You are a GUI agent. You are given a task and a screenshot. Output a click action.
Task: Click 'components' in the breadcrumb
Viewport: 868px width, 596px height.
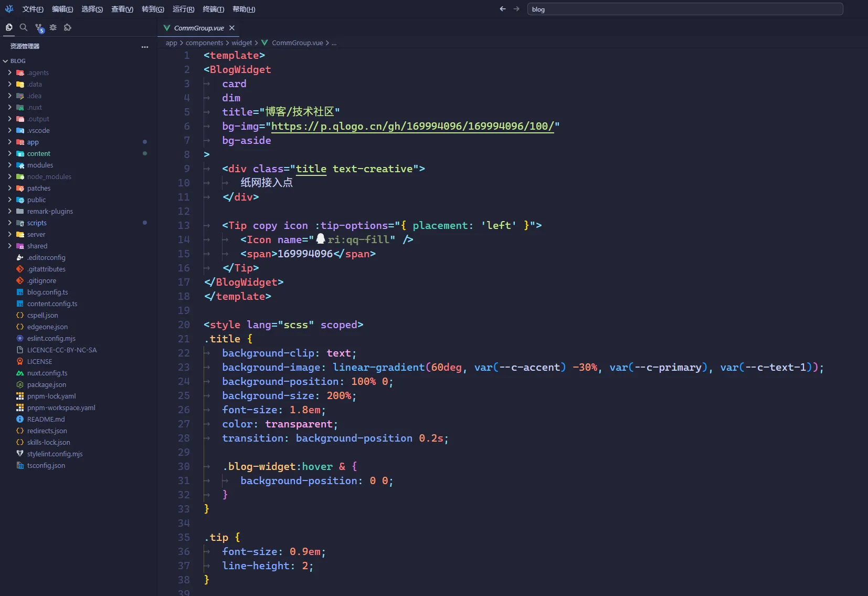click(x=204, y=43)
